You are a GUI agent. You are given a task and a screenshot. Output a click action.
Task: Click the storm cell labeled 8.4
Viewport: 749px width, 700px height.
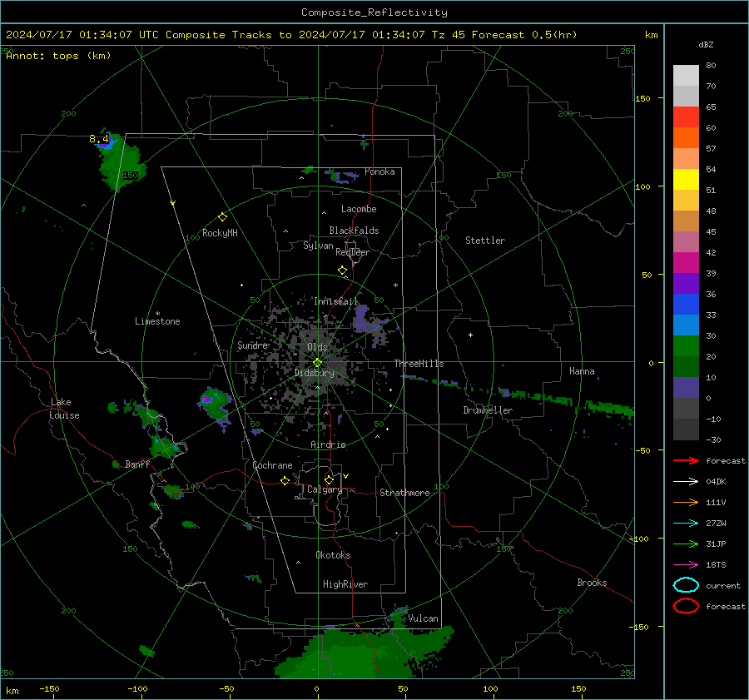(x=107, y=141)
